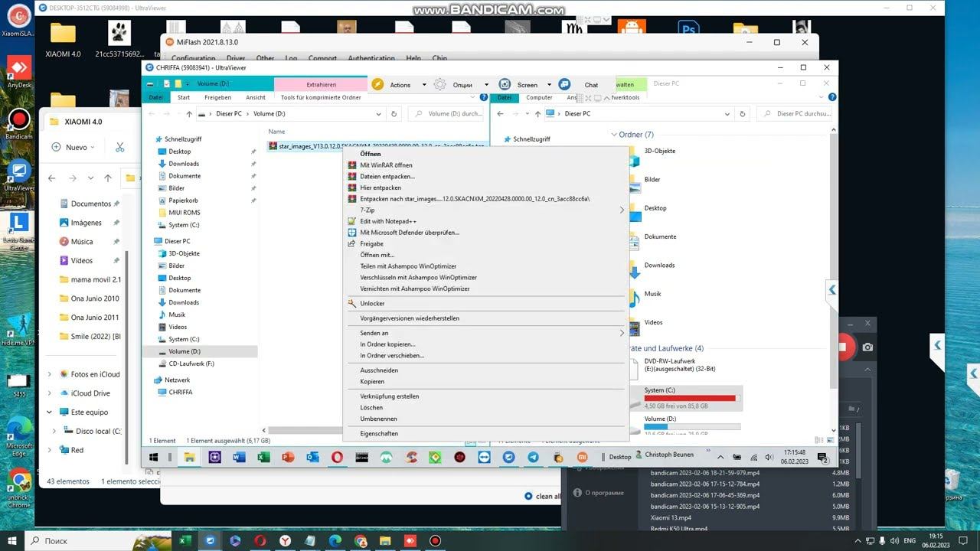
Task: Open Outlook from the remote taskbar
Action: 312,457
